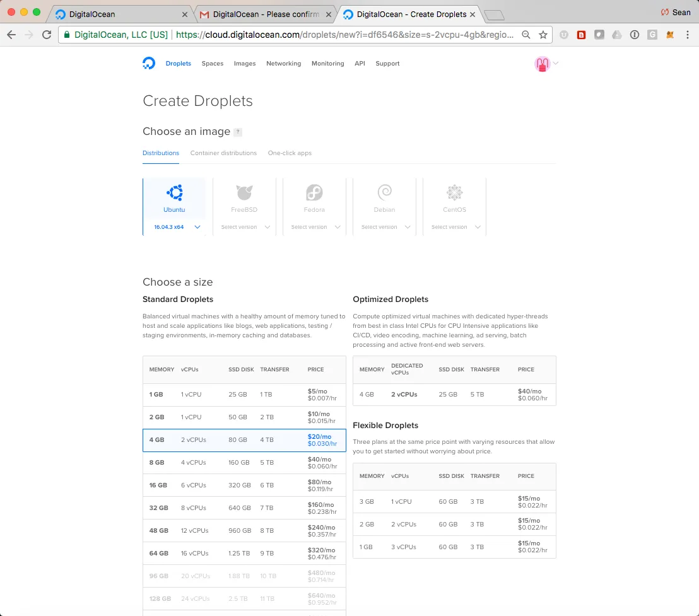Switch to the Container distributions tab
Screen dimensions: 699x616
pos(223,153)
